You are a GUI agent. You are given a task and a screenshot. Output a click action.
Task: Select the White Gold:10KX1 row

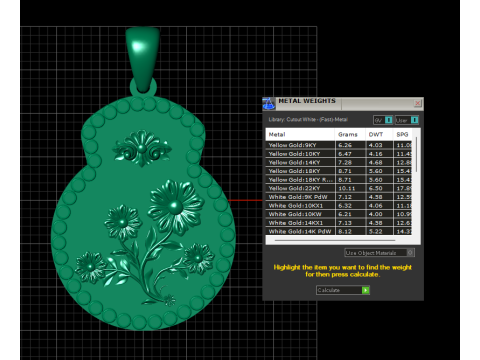[339, 206]
